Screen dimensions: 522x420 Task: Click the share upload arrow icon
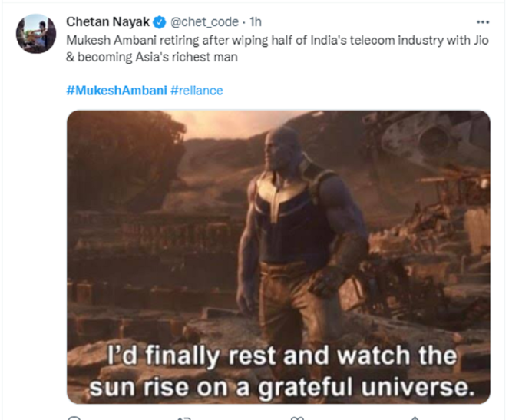[415, 418]
